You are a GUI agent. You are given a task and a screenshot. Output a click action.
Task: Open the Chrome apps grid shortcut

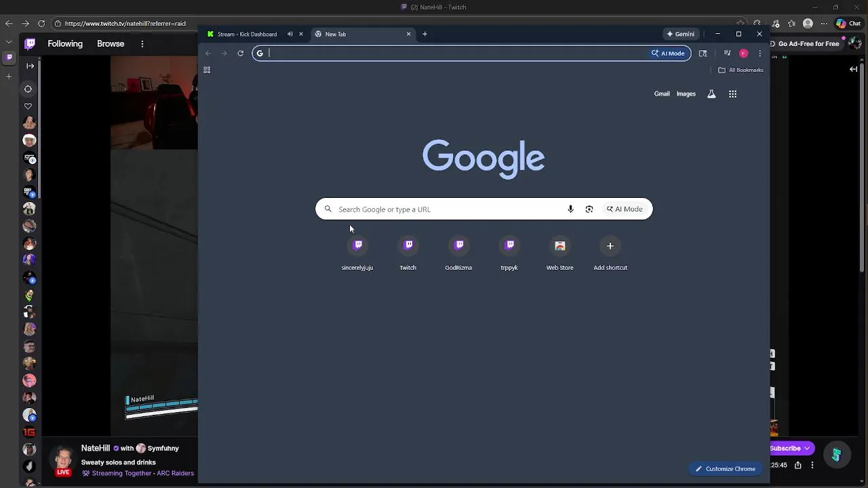207,70
